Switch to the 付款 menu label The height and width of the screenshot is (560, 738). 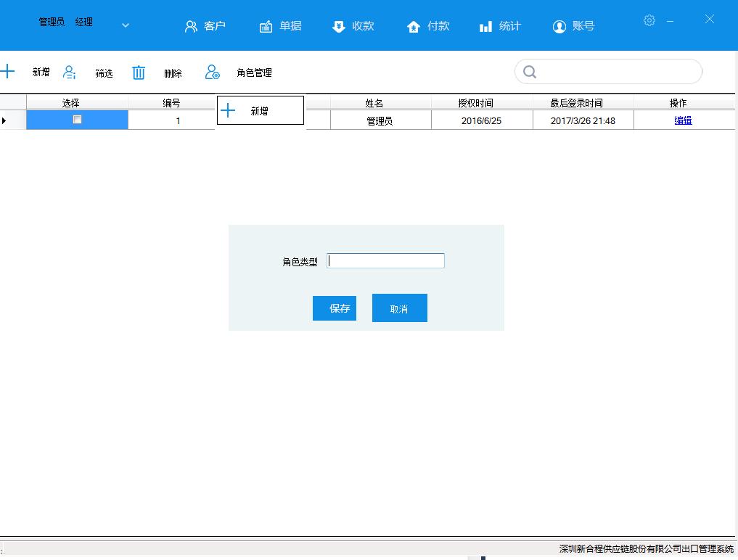(x=438, y=26)
